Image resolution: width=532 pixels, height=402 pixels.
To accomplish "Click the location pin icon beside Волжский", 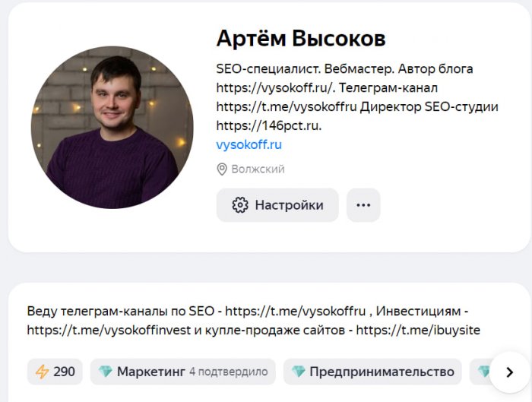I will 222,169.
